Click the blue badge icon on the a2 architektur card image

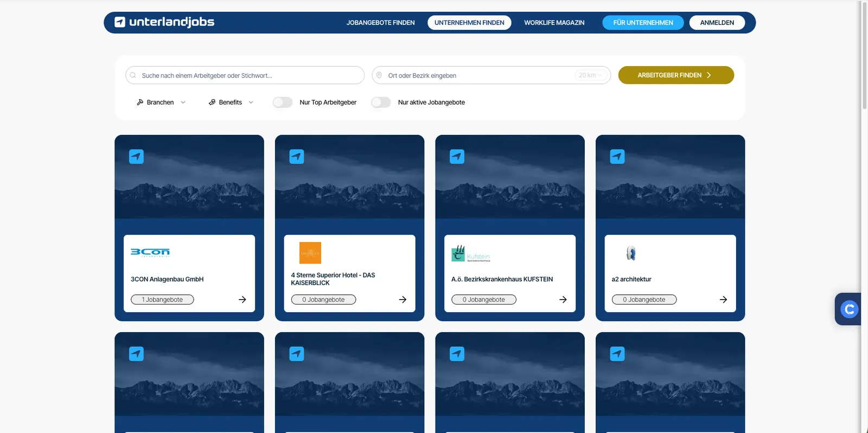(x=617, y=157)
